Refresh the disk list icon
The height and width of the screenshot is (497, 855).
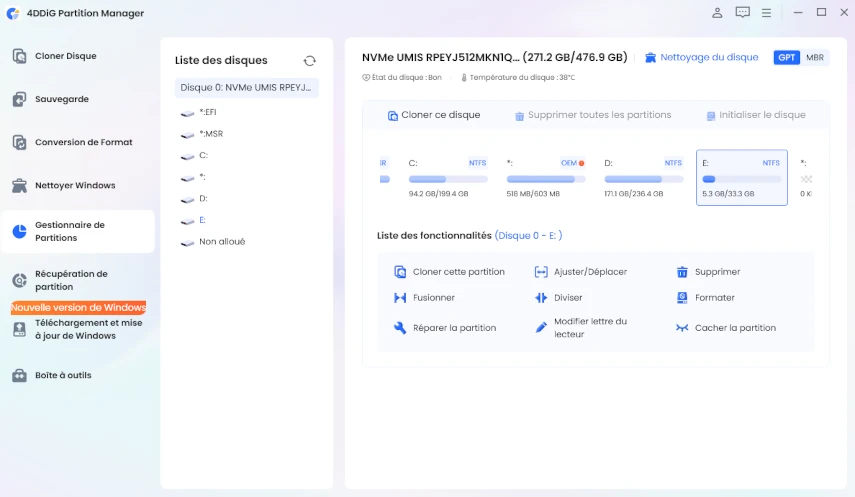pyautogui.click(x=310, y=61)
